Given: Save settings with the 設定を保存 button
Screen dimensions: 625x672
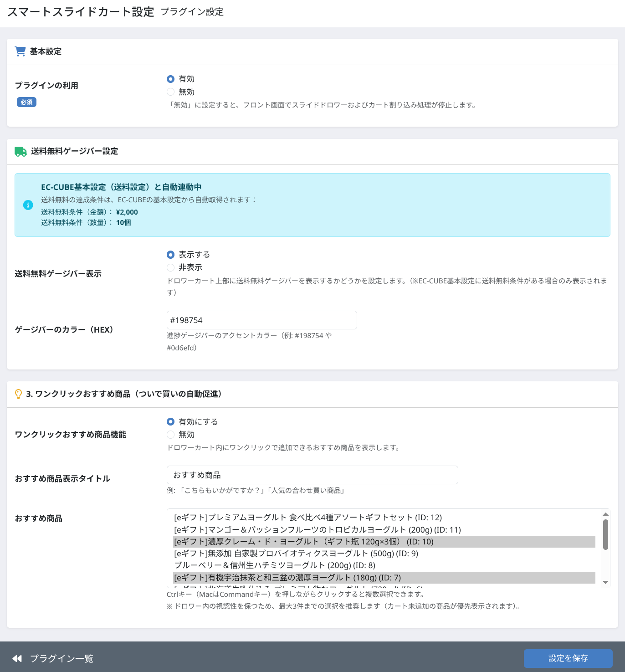Looking at the screenshot, I should point(568,658).
